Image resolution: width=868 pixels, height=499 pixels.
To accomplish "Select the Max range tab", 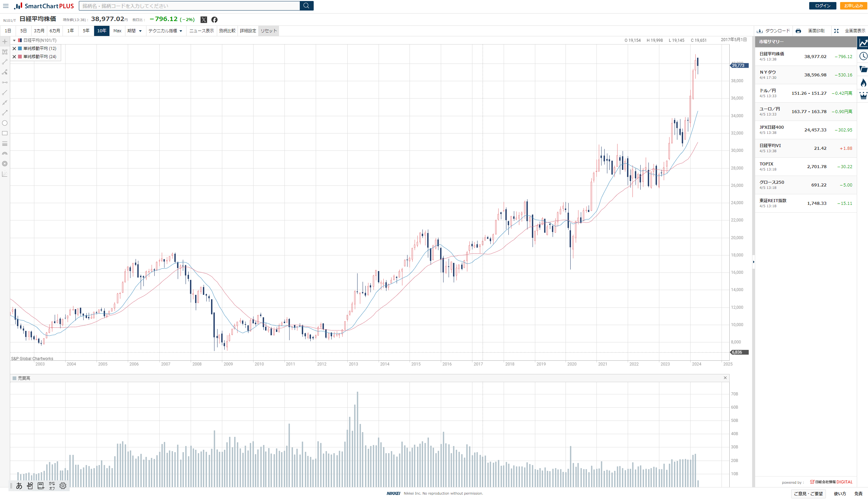I will pos(117,31).
